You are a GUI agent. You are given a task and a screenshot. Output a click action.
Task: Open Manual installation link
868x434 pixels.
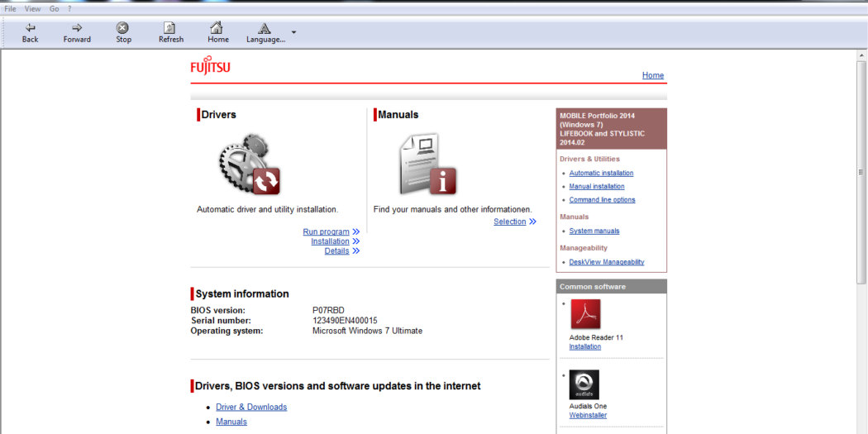(597, 187)
